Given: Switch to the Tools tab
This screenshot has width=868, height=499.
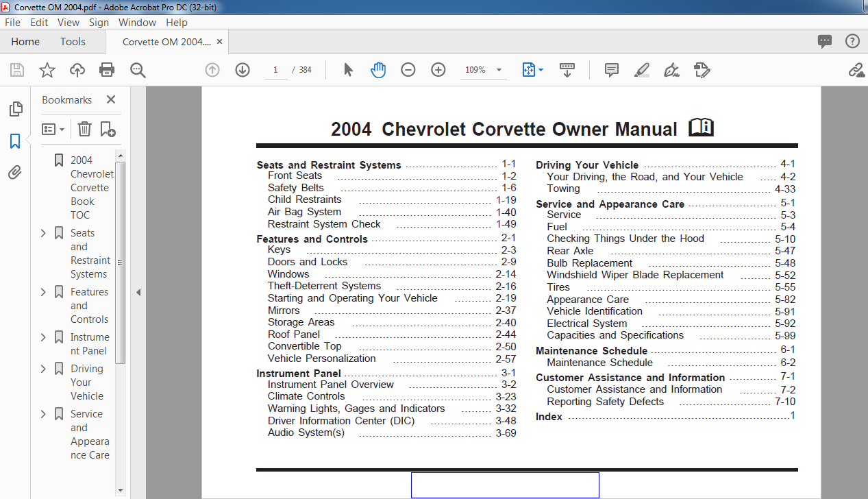Looking at the screenshot, I should point(73,42).
